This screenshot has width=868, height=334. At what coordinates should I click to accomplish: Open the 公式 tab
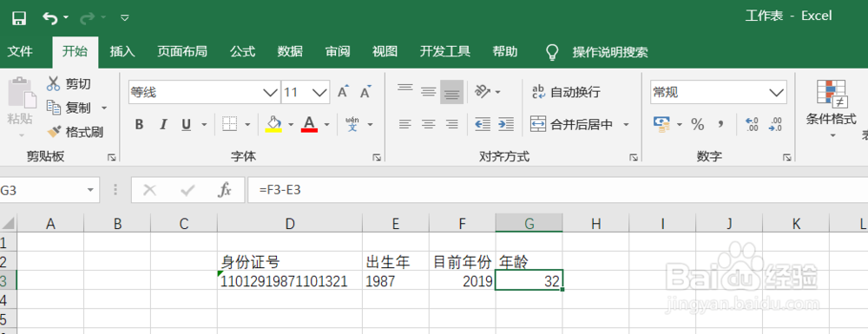click(242, 52)
